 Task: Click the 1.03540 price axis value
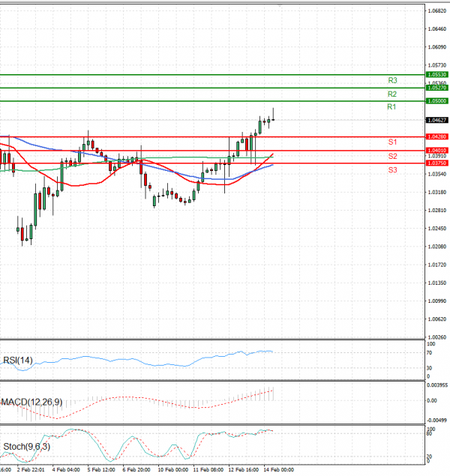coord(437,174)
